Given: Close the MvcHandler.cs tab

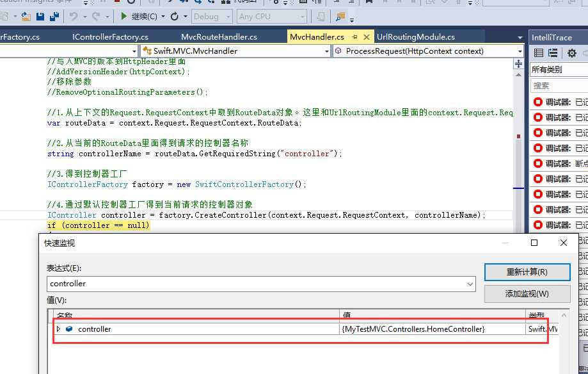Looking at the screenshot, I should [x=367, y=37].
